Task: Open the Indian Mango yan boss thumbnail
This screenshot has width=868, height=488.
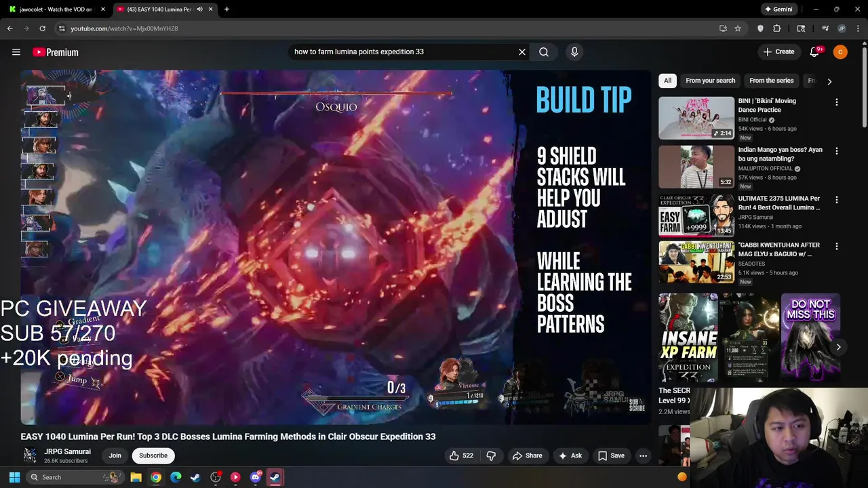Action: point(696,167)
